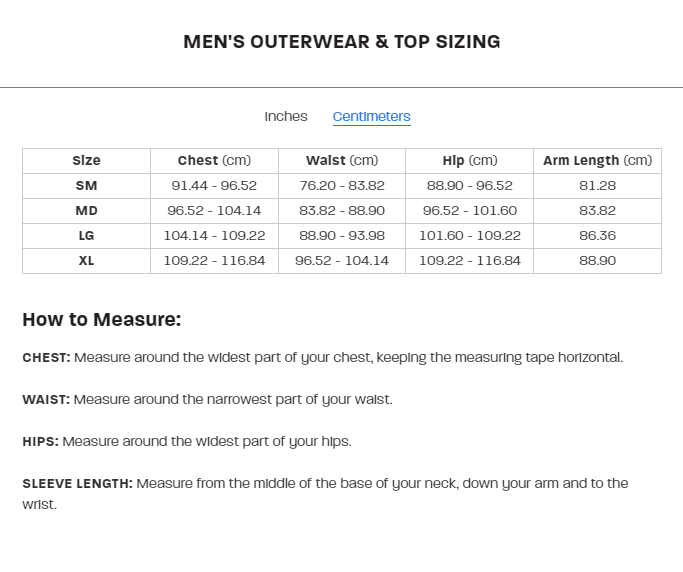Click LG hip value 101.60 - 109.22

point(469,236)
